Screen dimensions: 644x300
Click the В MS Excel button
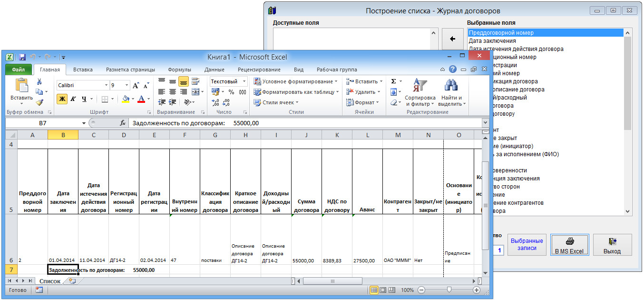click(x=569, y=245)
